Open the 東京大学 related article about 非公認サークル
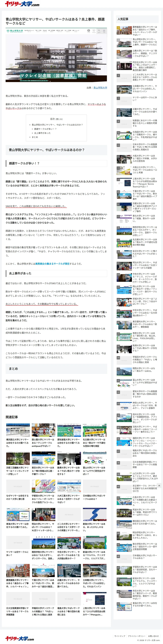The image size is (163, 644). pyautogui.click(x=43, y=464)
